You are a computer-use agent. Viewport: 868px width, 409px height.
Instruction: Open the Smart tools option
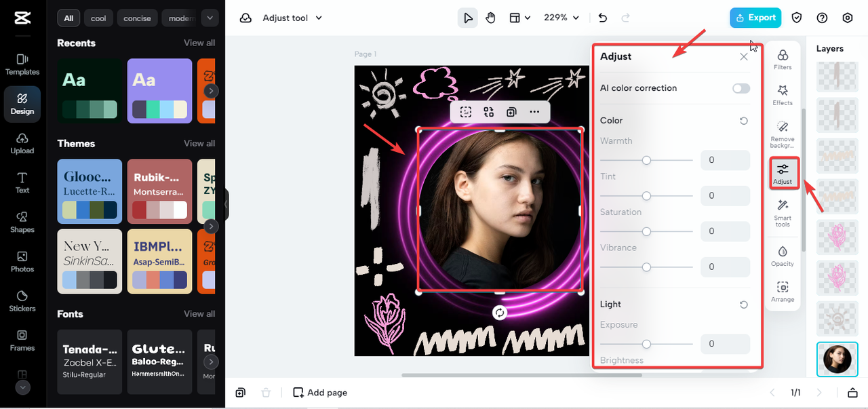pyautogui.click(x=783, y=213)
